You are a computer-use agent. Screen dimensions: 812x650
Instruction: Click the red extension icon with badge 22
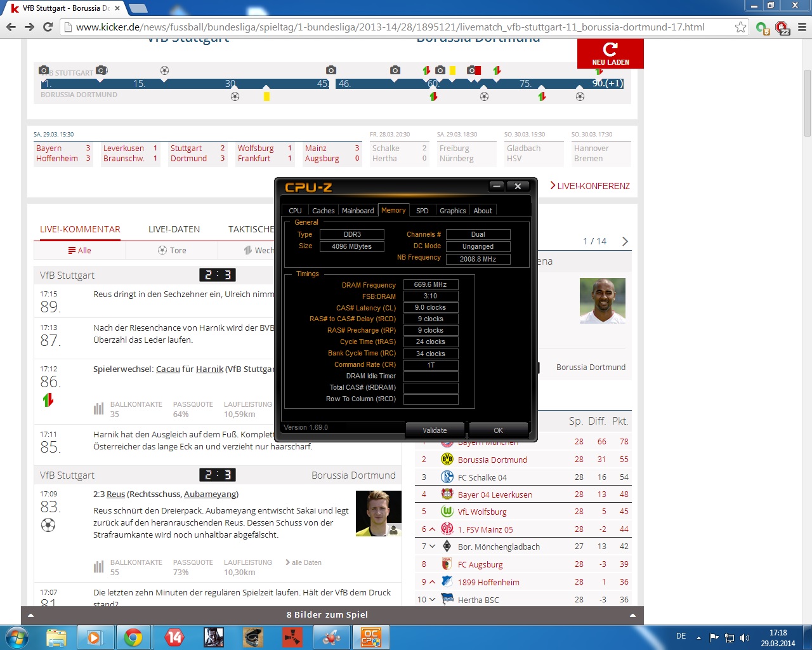[x=782, y=27]
